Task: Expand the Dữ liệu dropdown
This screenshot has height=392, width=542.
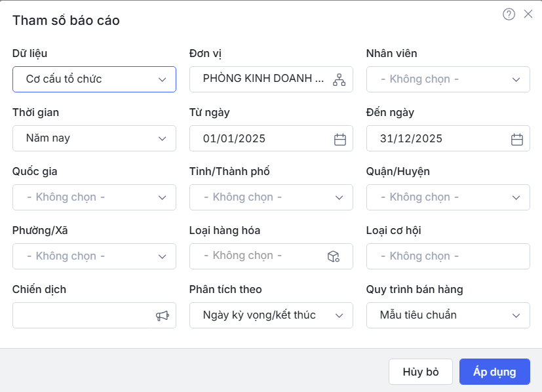Action: pyautogui.click(x=94, y=79)
